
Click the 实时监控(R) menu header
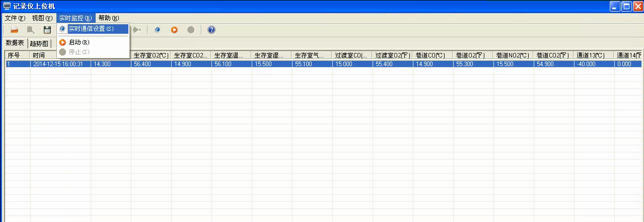76,18
